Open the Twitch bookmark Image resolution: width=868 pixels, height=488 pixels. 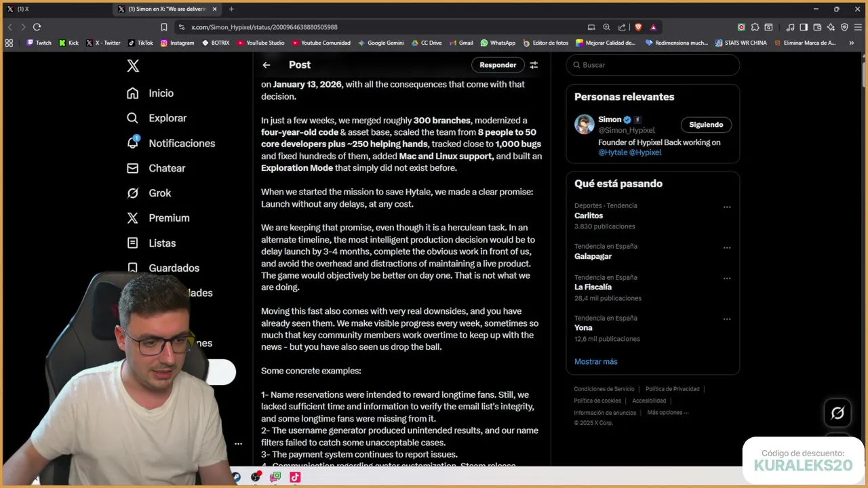tap(39, 43)
